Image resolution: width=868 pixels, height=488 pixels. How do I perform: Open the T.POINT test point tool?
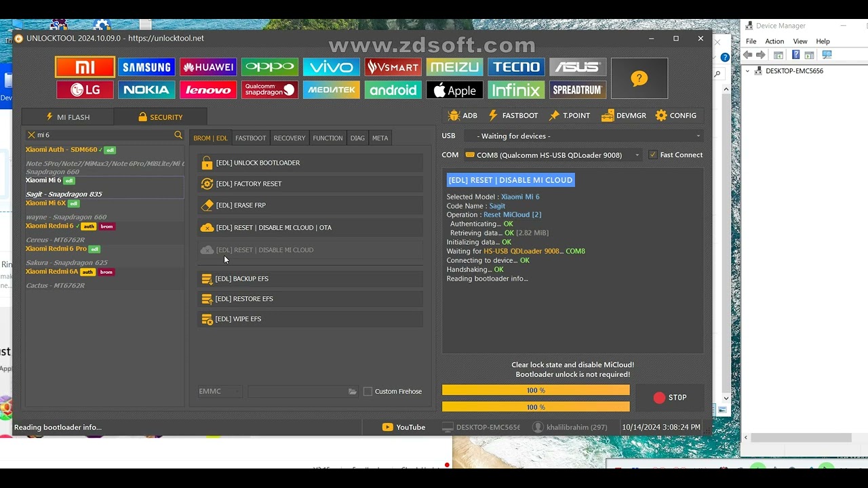pyautogui.click(x=570, y=116)
